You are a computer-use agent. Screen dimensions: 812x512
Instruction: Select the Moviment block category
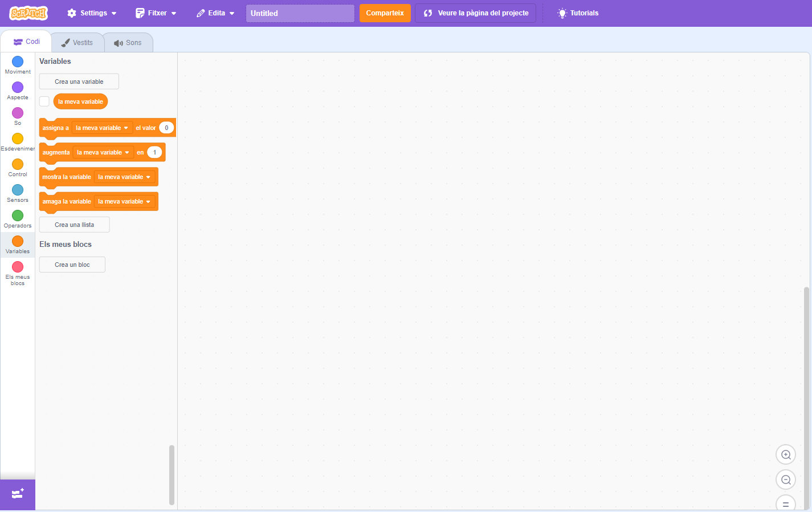(18, 65)
